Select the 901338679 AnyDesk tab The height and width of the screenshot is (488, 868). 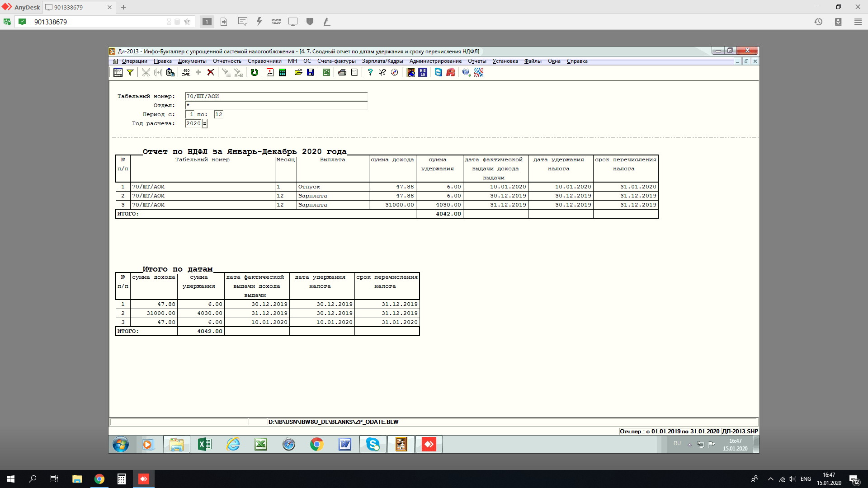tap(78, 7)
